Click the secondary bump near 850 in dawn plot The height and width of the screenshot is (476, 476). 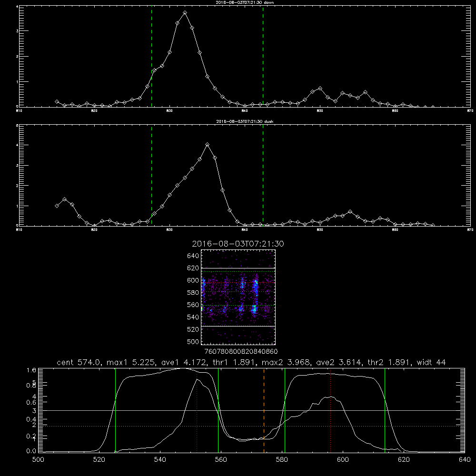[x=320, y=89]
